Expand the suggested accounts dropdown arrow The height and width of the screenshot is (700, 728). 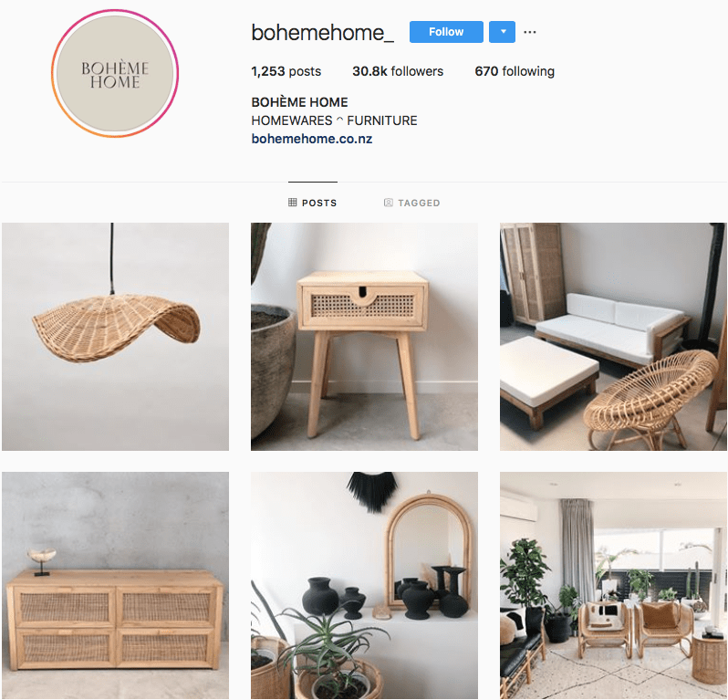coord(503,32)
